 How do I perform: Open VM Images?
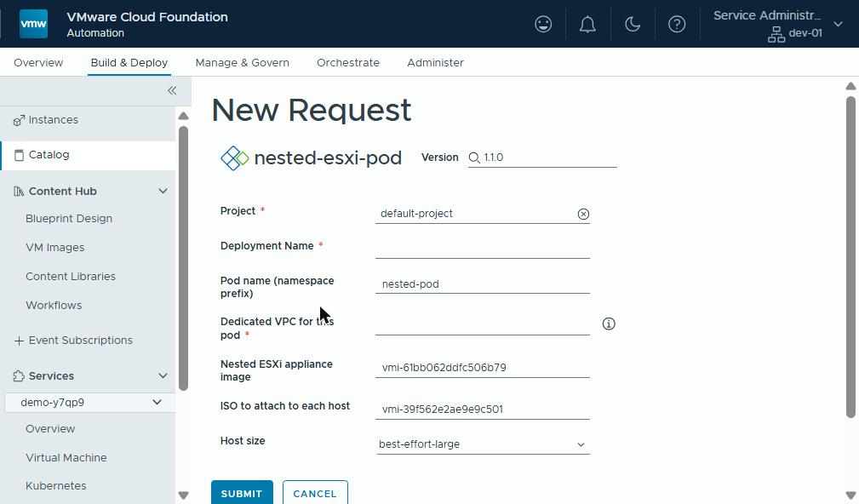[54, 248]
